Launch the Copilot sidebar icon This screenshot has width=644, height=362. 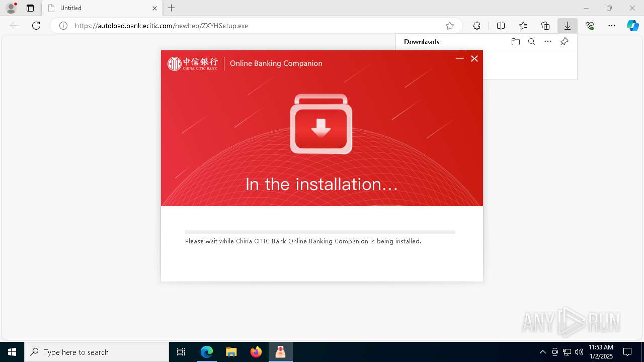[x=633, y=26]
